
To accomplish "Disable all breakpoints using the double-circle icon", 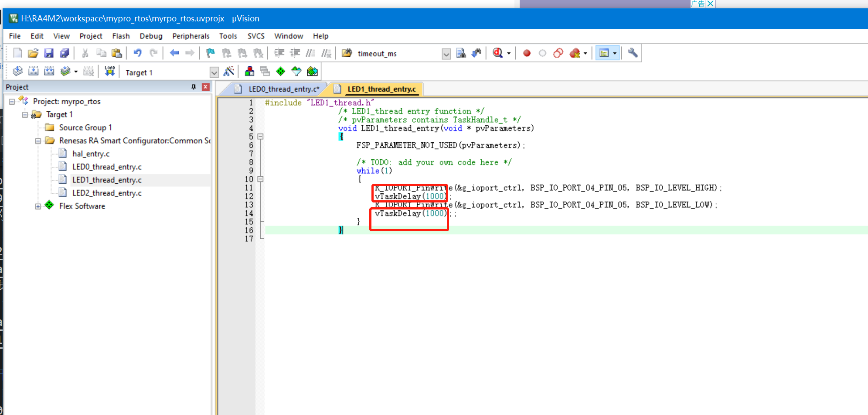I will tap(558, 53).
